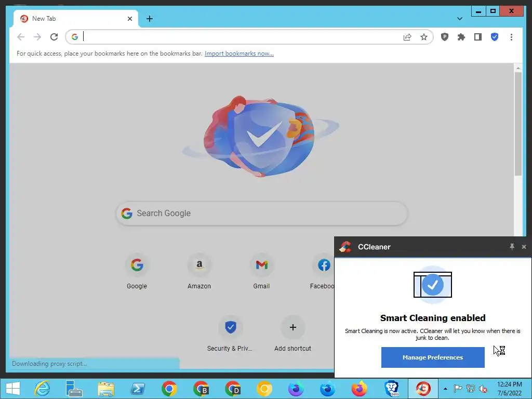The width and height of the screenshot is (532, 399).
Task: Open Server Manager from taskbar
Action: coord(74,389)
